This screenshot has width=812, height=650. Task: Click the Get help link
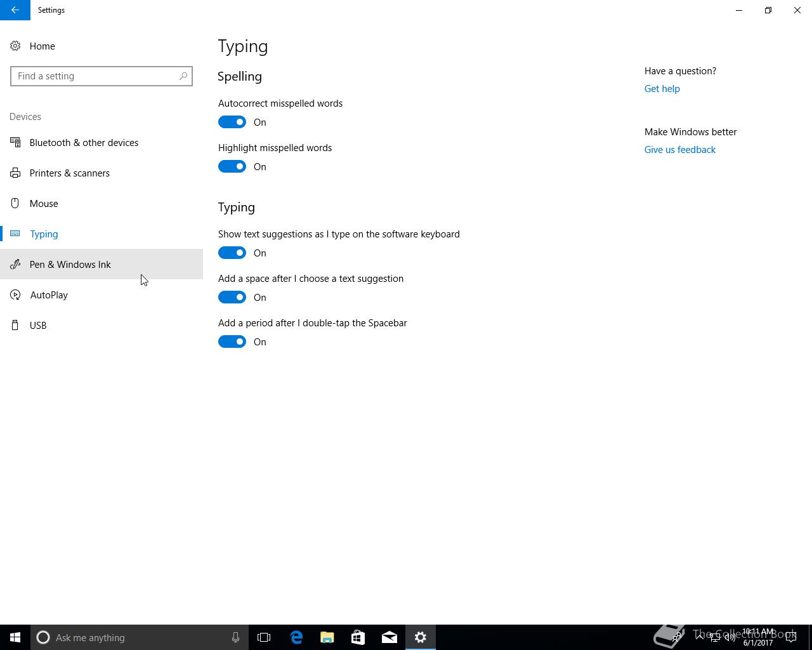(662, 89)
